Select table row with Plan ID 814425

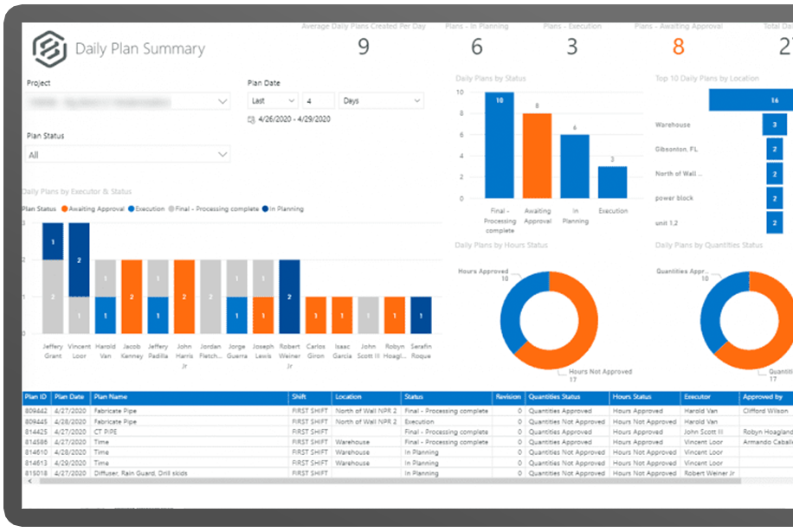pyautogui.click(x=36, y=432)
